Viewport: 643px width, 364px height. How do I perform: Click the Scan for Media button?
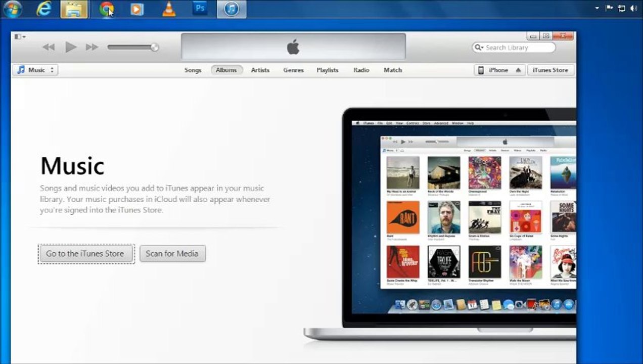tap(172, 254)
